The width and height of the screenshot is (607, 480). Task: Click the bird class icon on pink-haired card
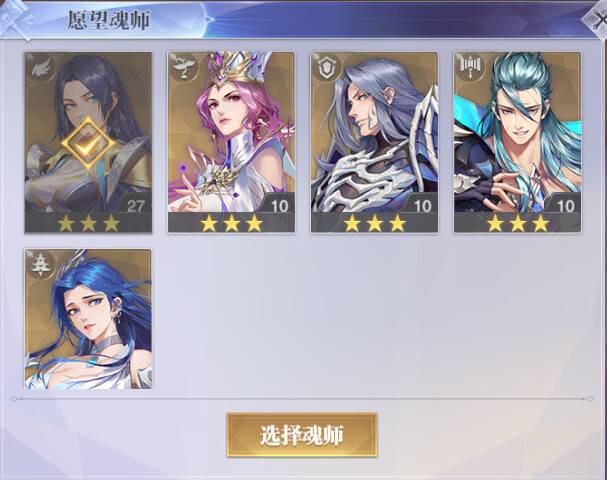coord(184,68)
